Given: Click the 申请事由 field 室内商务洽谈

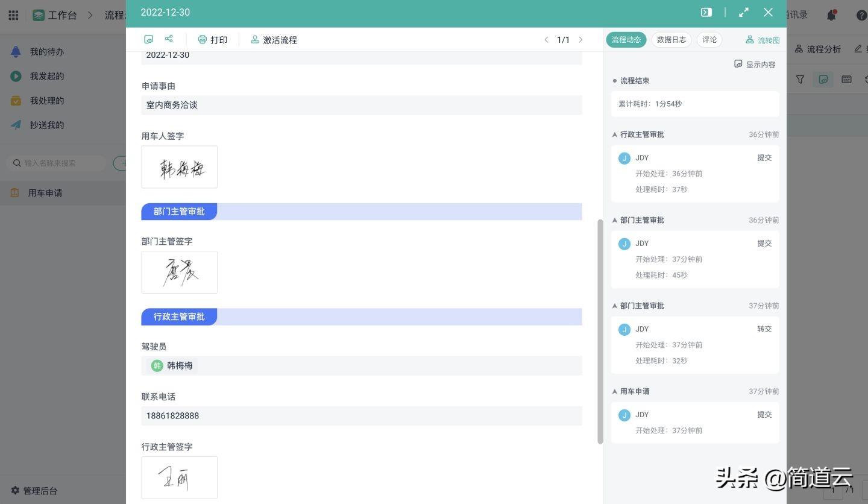Looking at the screenshot, I should [362, 105].
